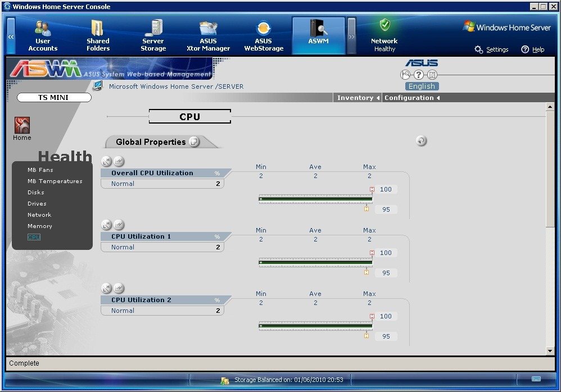561x392 pixels.
Task: Open MB Fans in Health menu
Action: (x=40, y=170)
